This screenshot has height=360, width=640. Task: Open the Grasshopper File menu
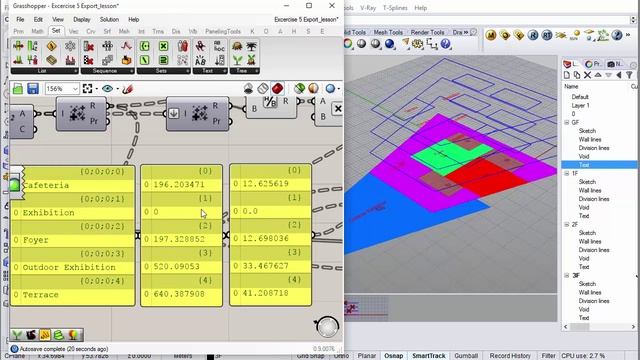click(x=20, y=19)
